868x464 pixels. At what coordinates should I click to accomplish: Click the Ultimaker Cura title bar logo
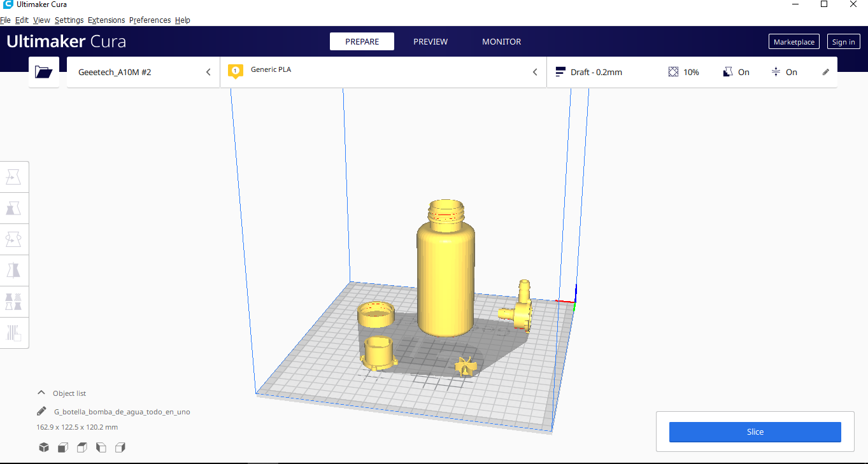(x=8, y=4)
